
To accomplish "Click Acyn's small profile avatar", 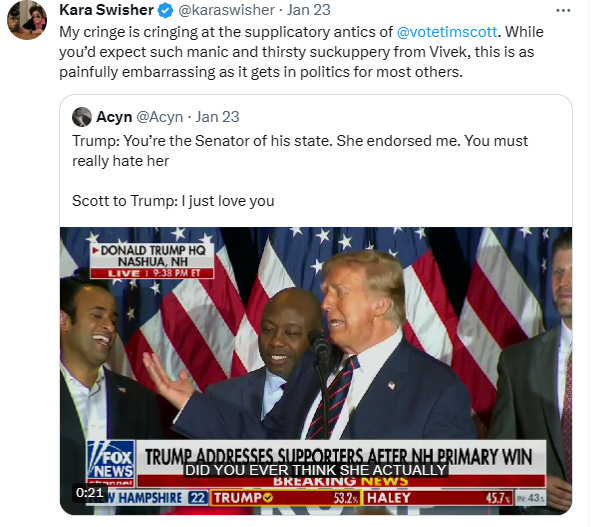I will point(82,117).
